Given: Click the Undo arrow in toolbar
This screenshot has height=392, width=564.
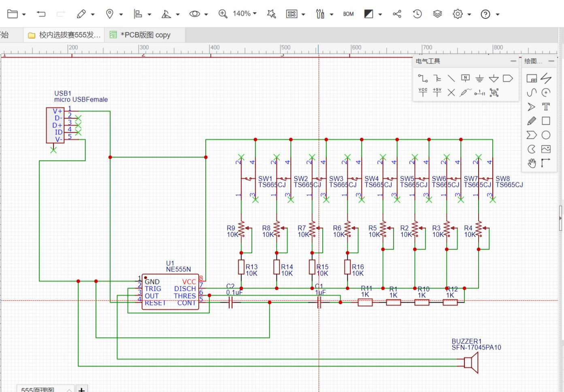Looking at the screenshot, I should pos(41,14).
